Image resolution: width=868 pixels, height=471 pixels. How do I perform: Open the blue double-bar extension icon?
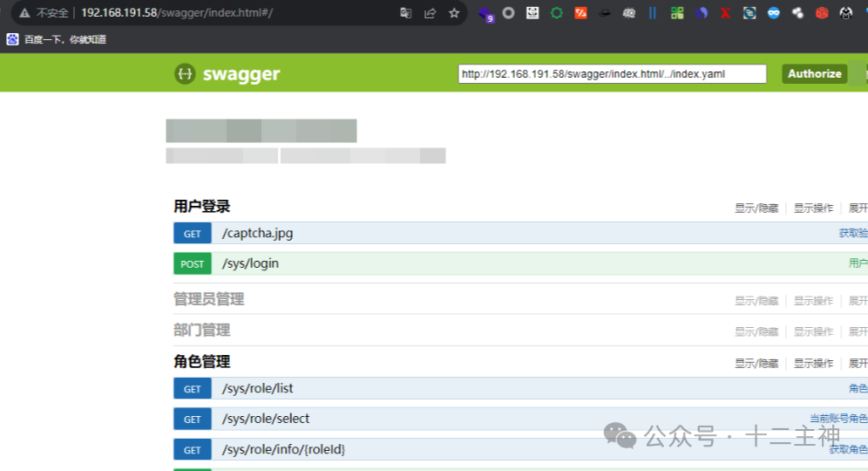[653, 13]
